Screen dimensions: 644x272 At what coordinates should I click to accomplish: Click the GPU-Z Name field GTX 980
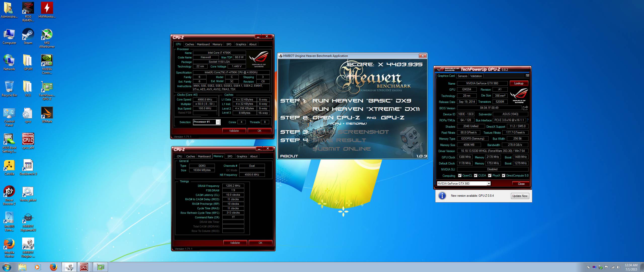pos(482,83)
